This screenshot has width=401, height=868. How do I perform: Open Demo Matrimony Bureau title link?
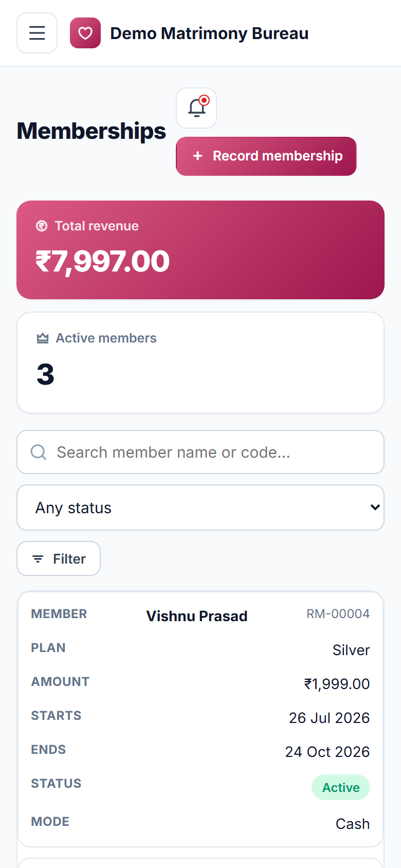pyautogui.click(x=209, y=33)
